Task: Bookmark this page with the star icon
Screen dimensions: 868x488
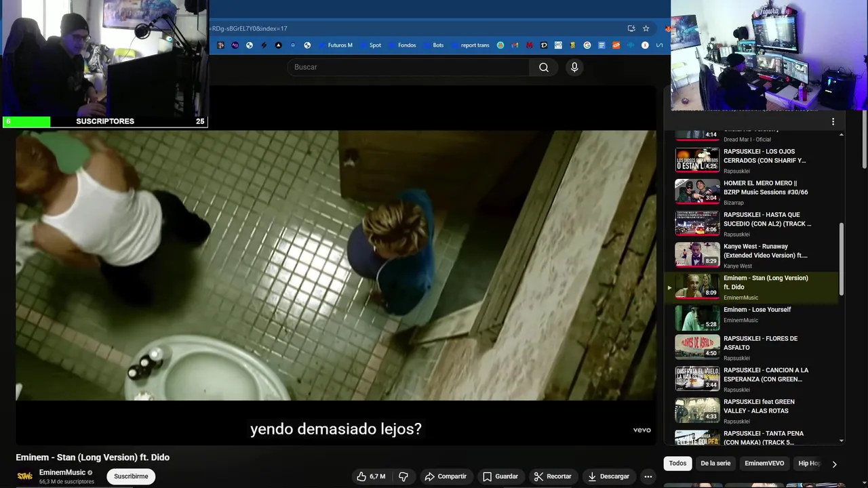Action: point(646,28)
